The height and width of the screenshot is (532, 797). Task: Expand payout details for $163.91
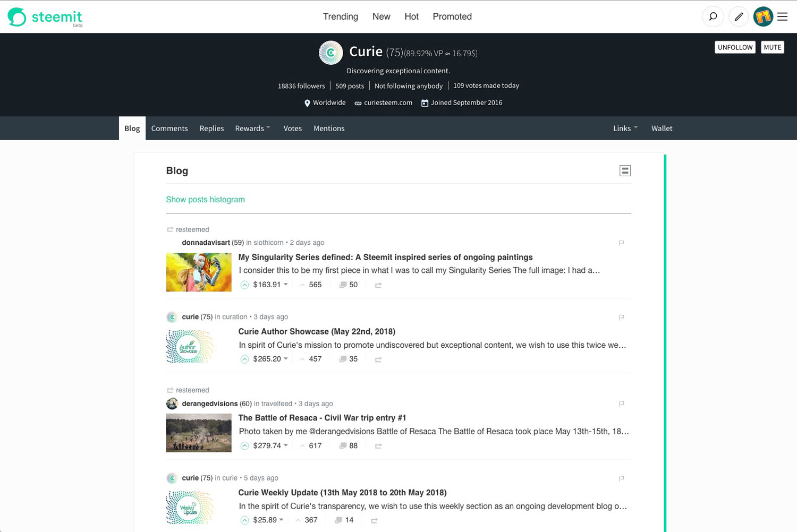coord(270,285)
